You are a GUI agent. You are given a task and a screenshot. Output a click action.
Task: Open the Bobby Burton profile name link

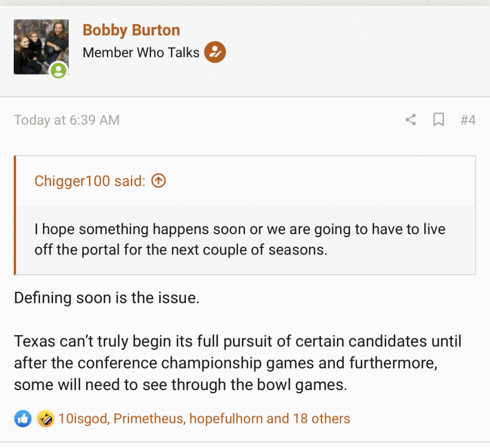tap(131, 30)
